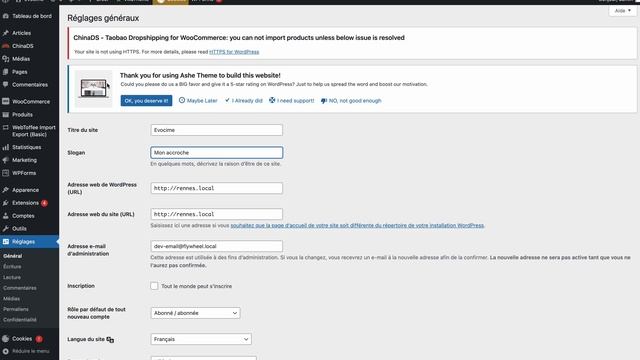Click 'NO, not good enough' link
Screen dimensions: 640x360
pos(351,100)
